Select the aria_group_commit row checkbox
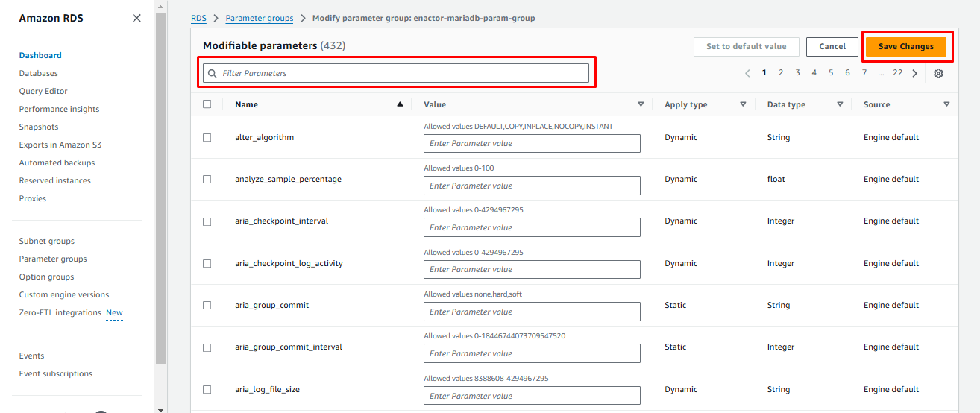Viewport: 980px width, 413px height. click(x=207, y=305)
